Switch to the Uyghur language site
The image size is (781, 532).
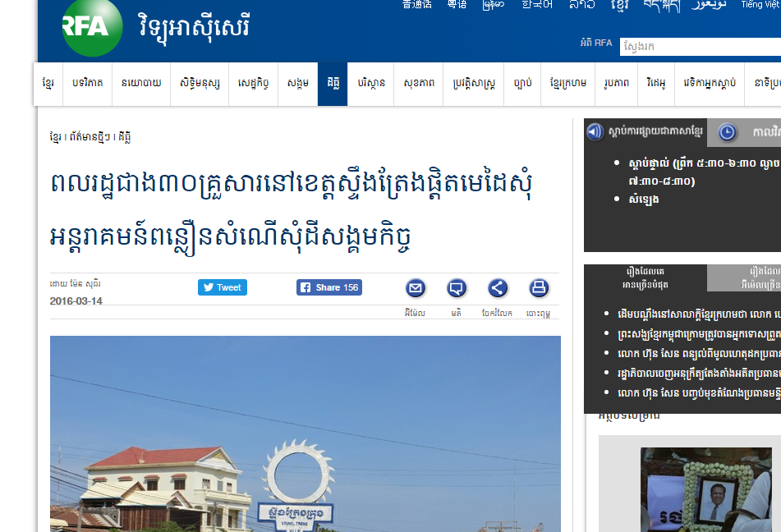tap(709, 5)
